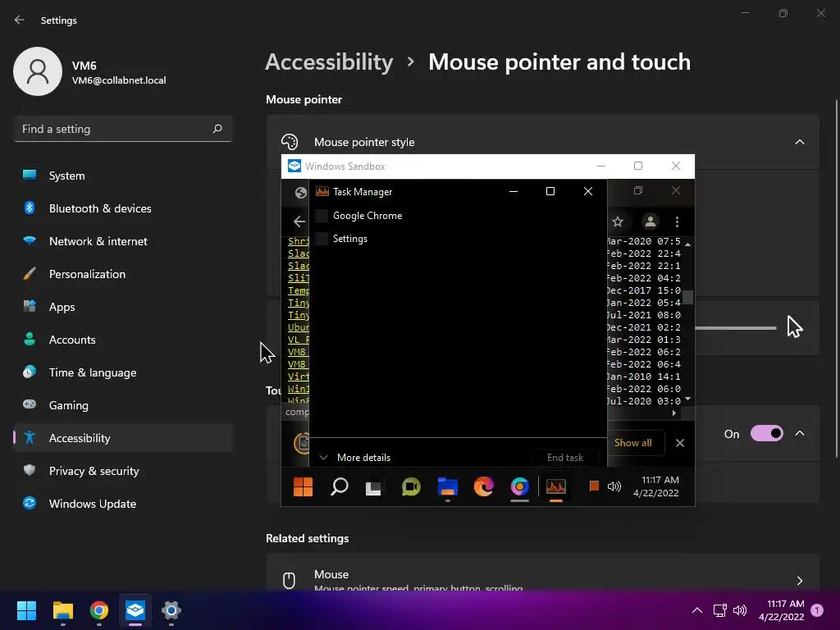Open host notification center badge
Viewport: 840px width, 630px height.
tap(817, 610)
